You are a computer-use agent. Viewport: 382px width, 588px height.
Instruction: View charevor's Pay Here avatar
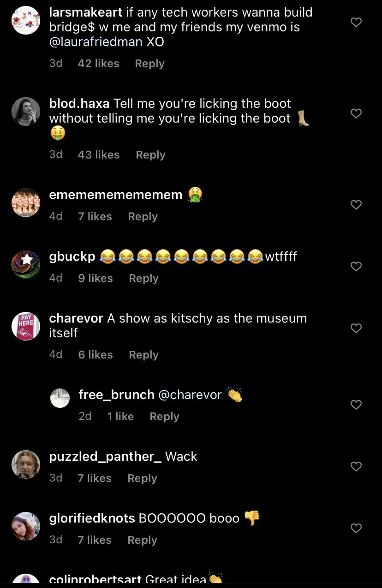point(26,326)
